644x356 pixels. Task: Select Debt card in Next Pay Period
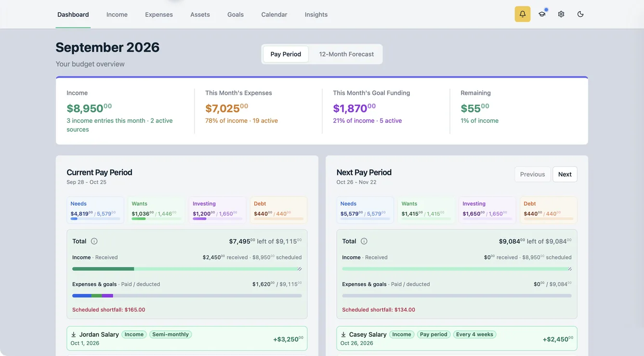tap(549, 210)
